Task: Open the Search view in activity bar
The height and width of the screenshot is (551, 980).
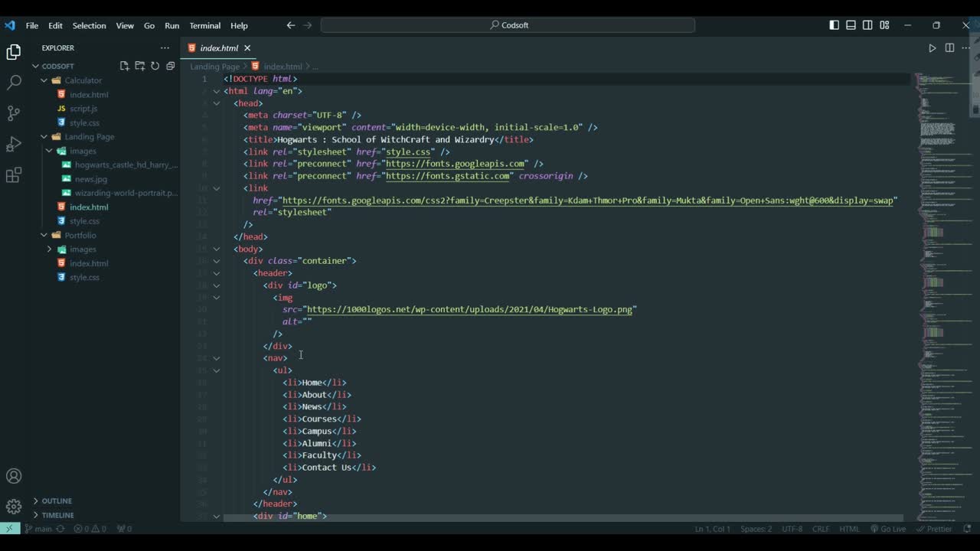Action: coord(14,83)
